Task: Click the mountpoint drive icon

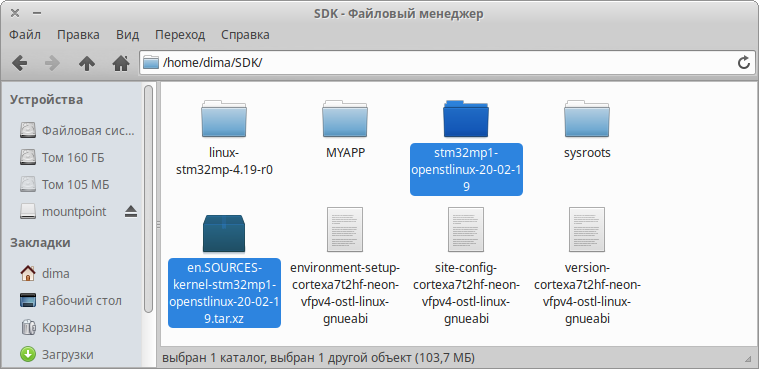Action: point(28,212)
